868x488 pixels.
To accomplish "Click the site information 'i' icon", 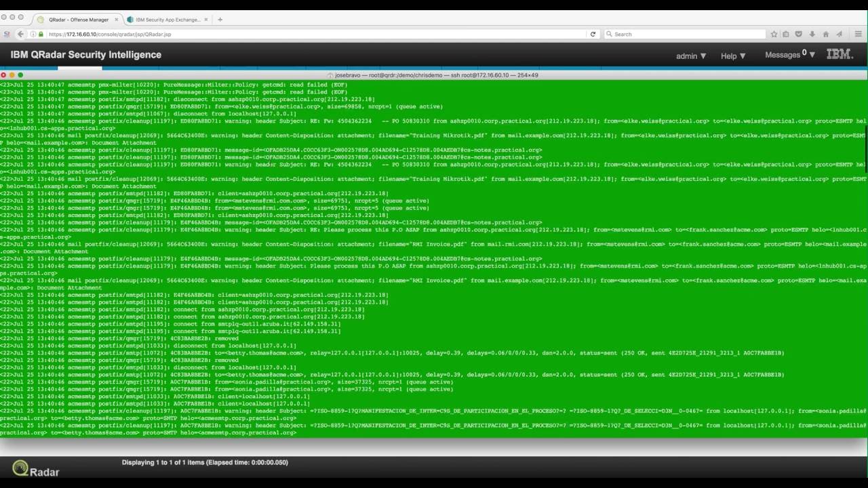I will pos(33,34).
